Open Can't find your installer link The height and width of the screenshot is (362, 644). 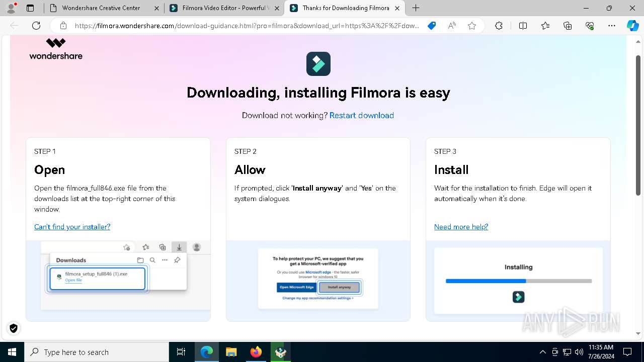[x=72, y=227]
